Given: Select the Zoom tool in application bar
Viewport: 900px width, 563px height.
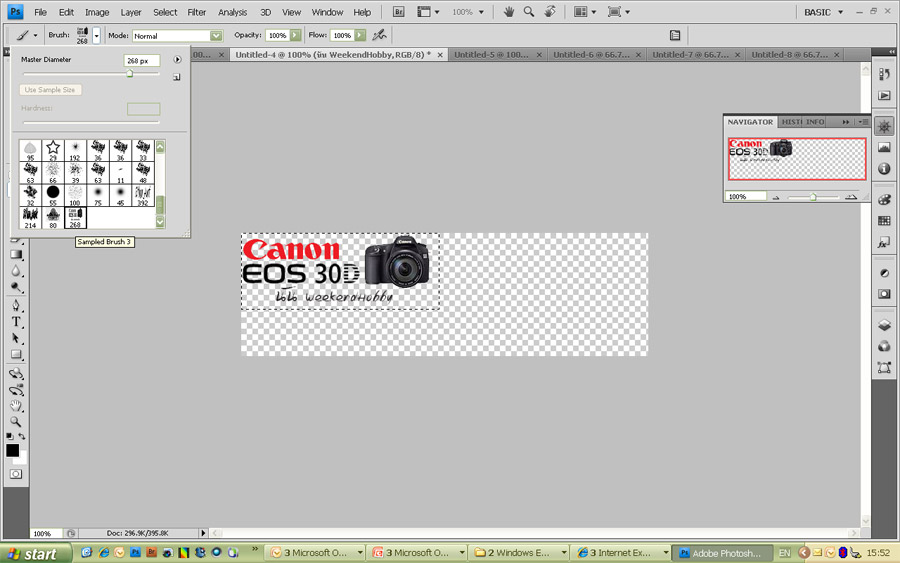Looking at the screenshot, I should click(x=528, y=12).
